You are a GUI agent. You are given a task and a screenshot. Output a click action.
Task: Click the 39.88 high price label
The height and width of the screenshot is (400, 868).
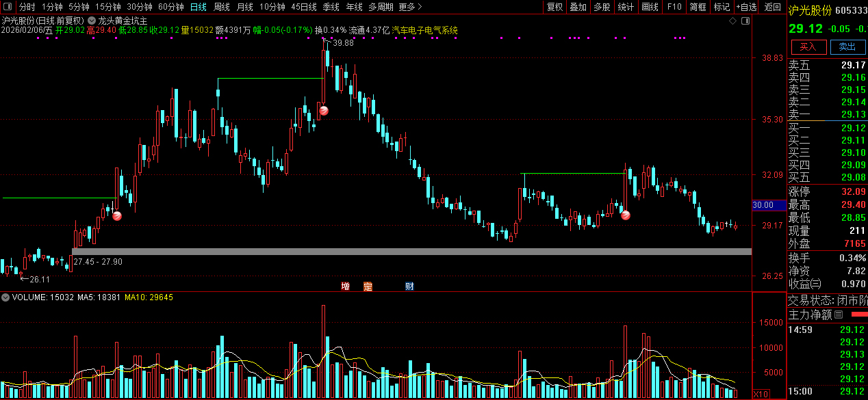tap(344, 43)
